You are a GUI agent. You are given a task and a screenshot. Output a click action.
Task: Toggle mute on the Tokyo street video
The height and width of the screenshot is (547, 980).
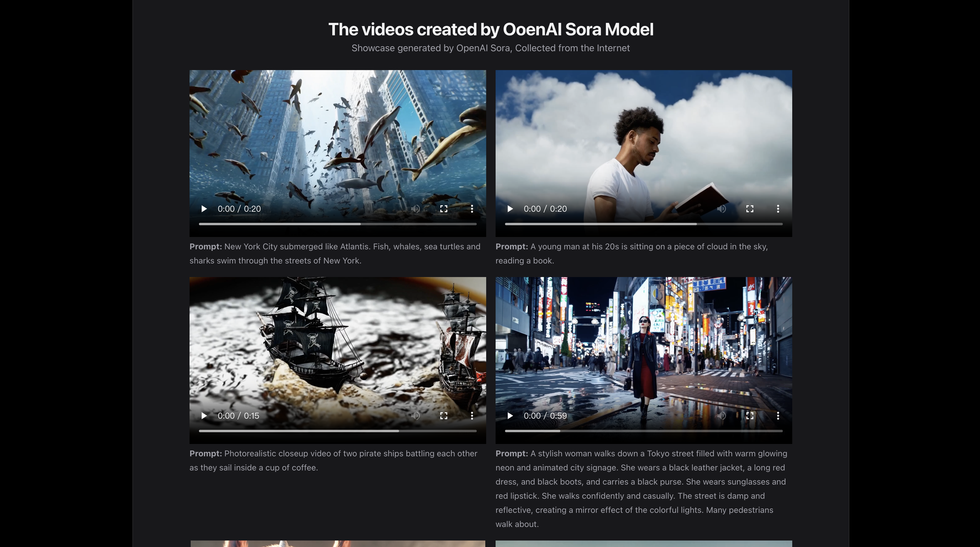(x=721, y=416)
